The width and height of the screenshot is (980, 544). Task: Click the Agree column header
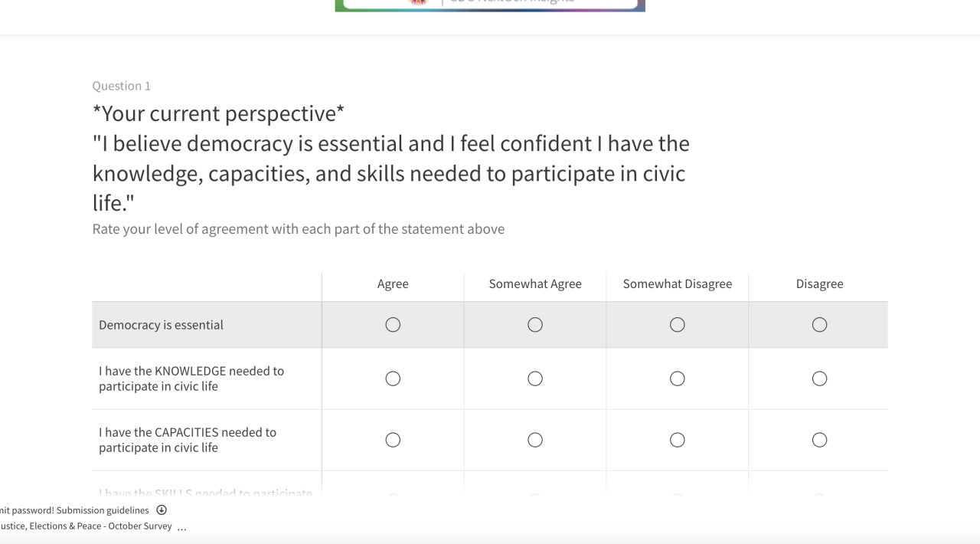[x=393, y=284]
